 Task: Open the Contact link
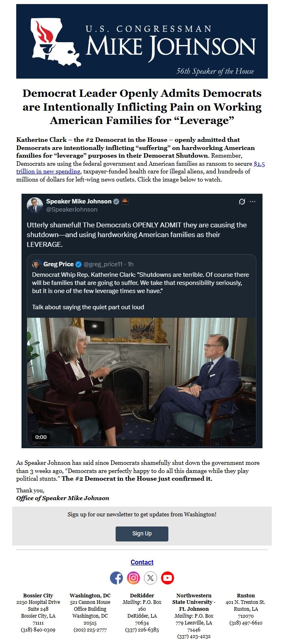pyautogui.click(x=142, y=562)
